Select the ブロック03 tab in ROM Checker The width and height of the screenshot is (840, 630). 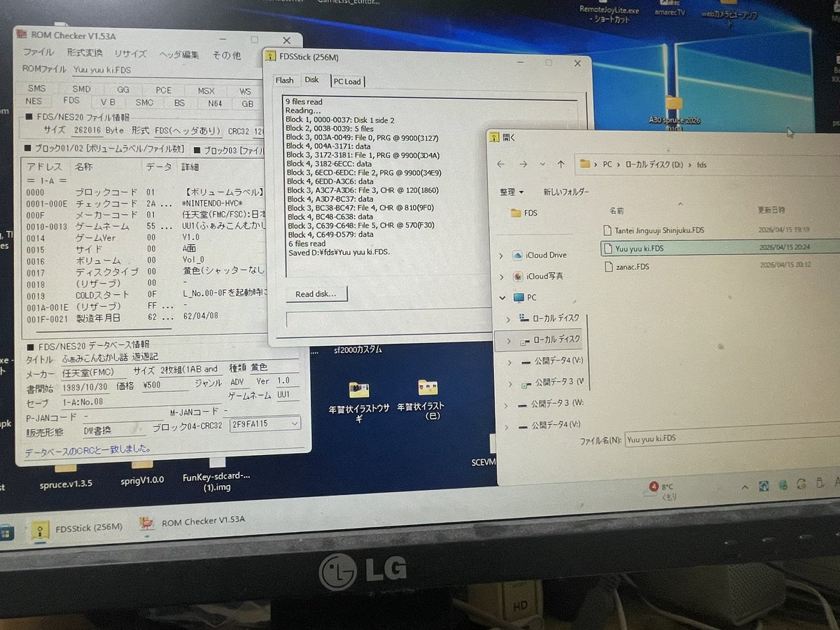pos(227,150)
